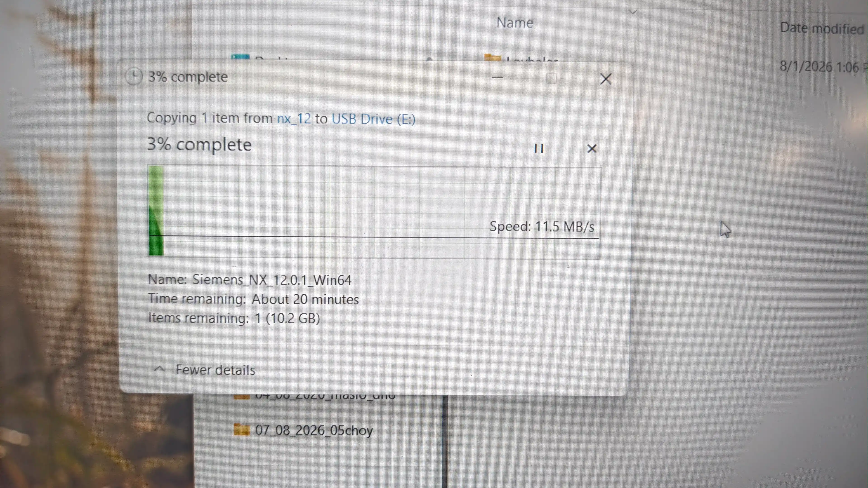Click the clock icon in dialog title bar
This screenshot has height=488, width=868.
pos(133,76)
